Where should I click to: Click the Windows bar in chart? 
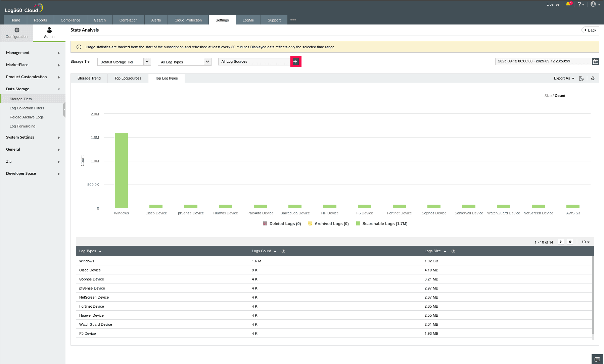pos(121,170)
